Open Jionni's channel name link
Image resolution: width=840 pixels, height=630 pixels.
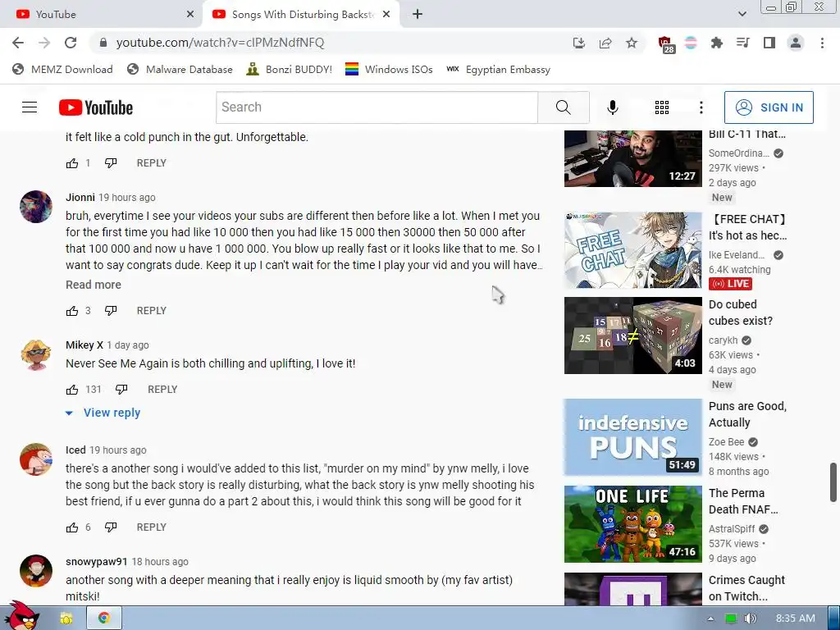click(80, 198)
